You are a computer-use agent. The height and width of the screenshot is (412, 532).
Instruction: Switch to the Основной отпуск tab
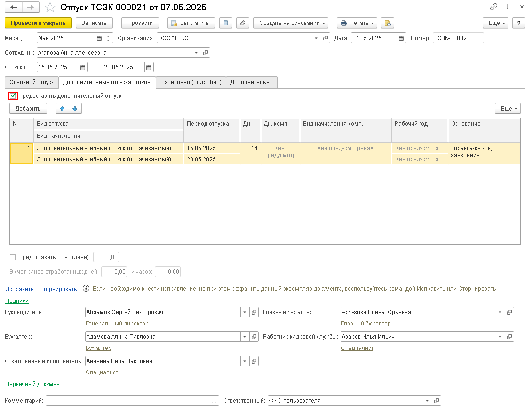click(32, 82)
